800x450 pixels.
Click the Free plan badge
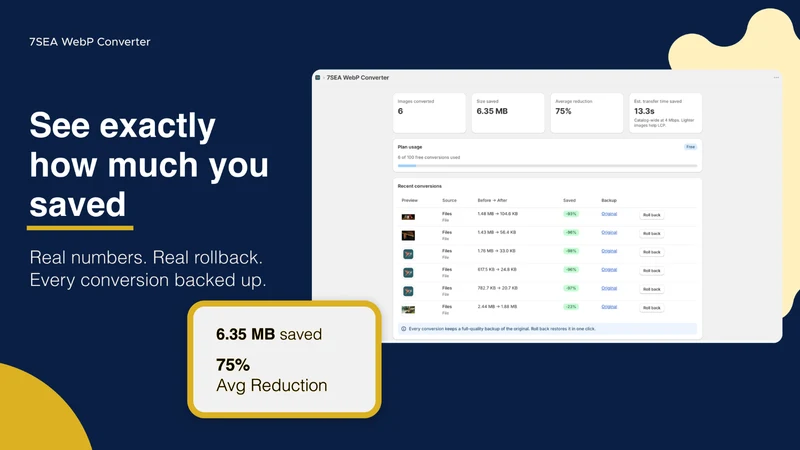(690, 147)
